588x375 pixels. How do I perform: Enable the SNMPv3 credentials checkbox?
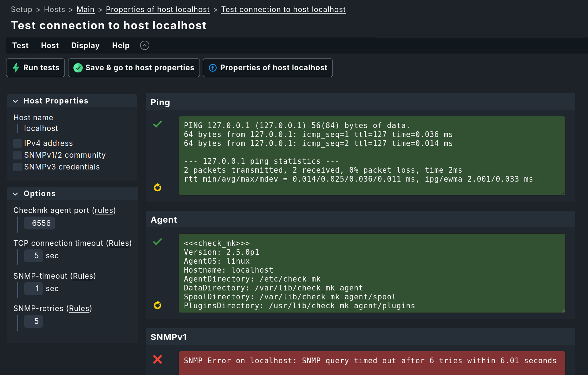coord(17,167)
